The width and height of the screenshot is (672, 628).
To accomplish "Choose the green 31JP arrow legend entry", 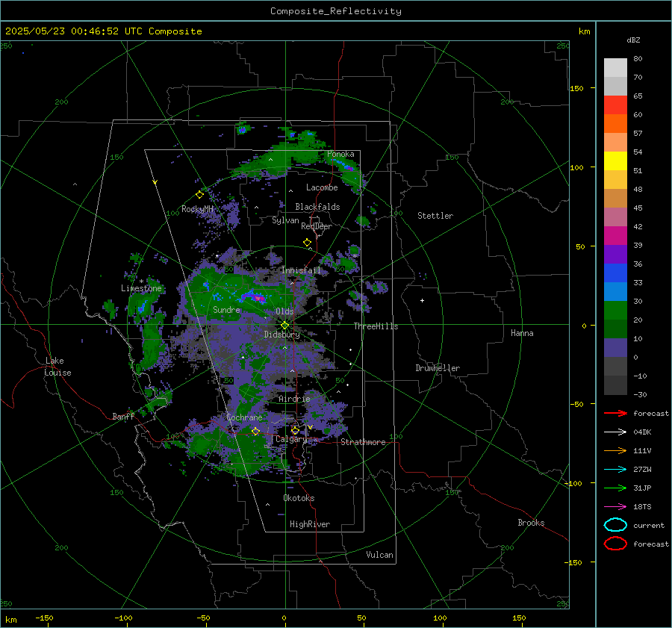I will [x=615, y=488].
